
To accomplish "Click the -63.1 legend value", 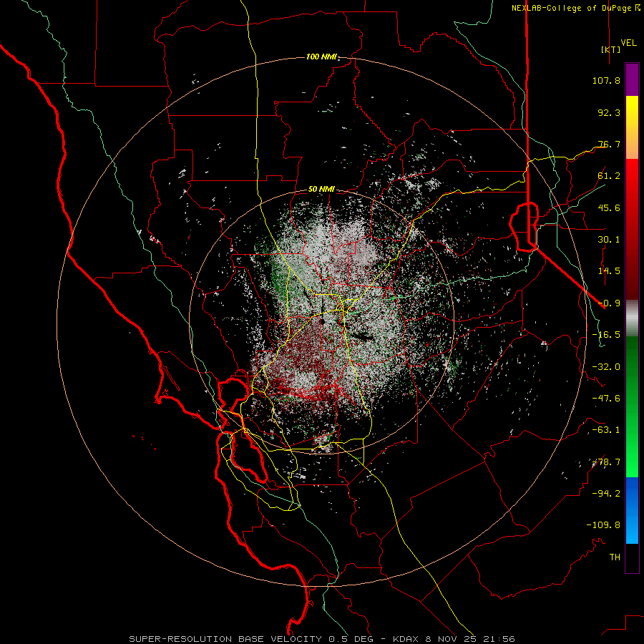I will 606,430.
